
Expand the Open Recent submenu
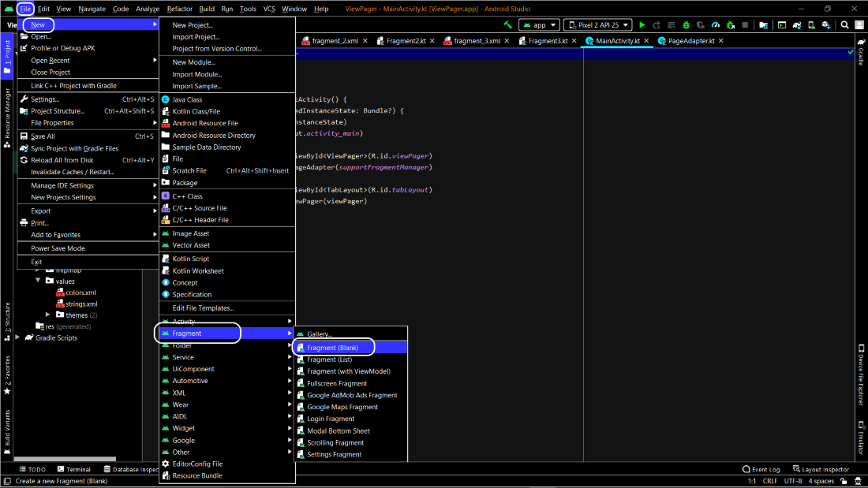[88, 60]
